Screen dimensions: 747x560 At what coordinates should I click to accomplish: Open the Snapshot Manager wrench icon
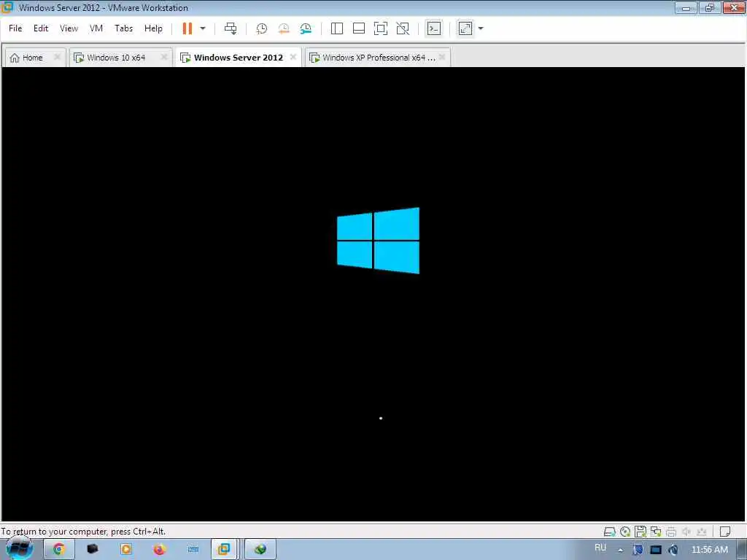[x=306, y=28]
